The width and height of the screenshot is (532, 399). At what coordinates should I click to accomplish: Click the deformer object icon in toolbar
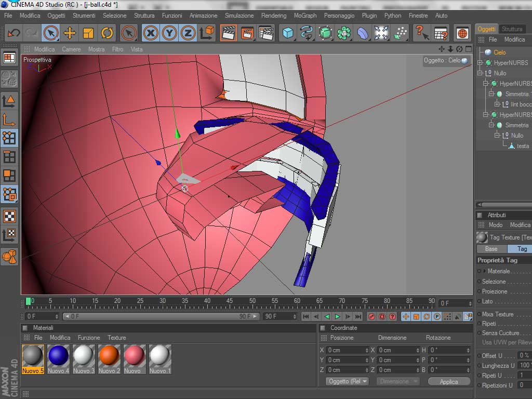click(363, 33)
